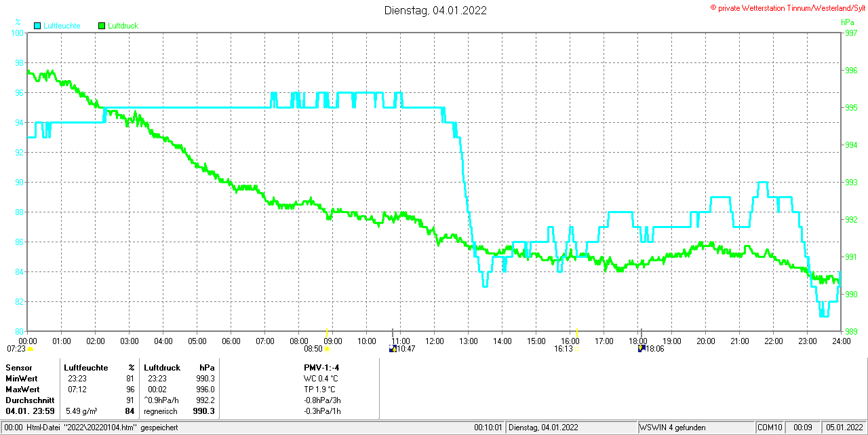Click the -0.3hPa/1h pressure trend
The width and height of the screenshot is (868, 435).
tap(322, 411)
